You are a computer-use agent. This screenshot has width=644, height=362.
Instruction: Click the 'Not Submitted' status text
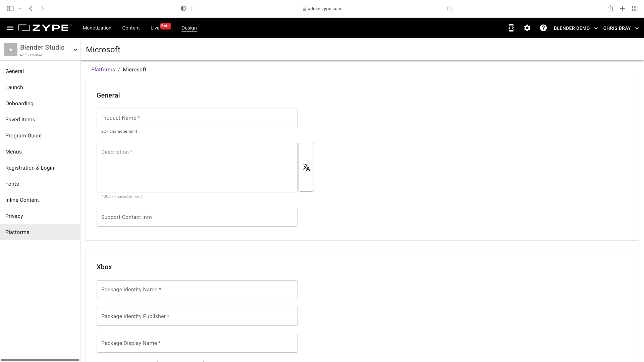[x=31, y=55]
